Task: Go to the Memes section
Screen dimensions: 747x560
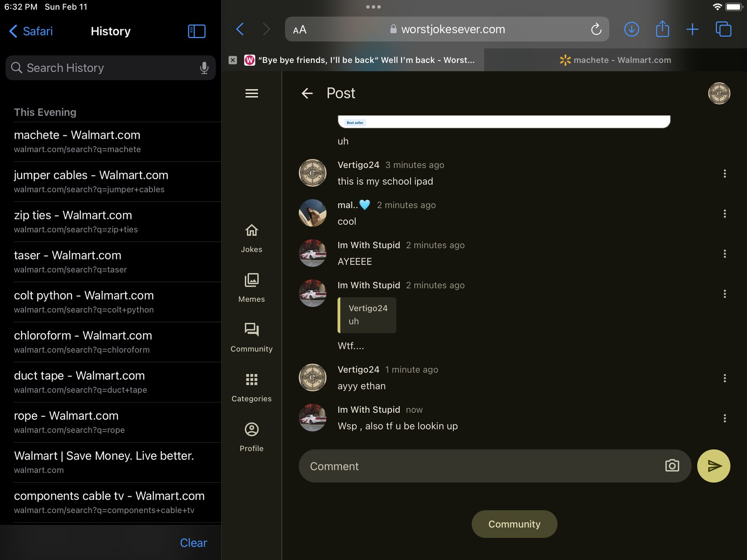Action: click(251, 287)
